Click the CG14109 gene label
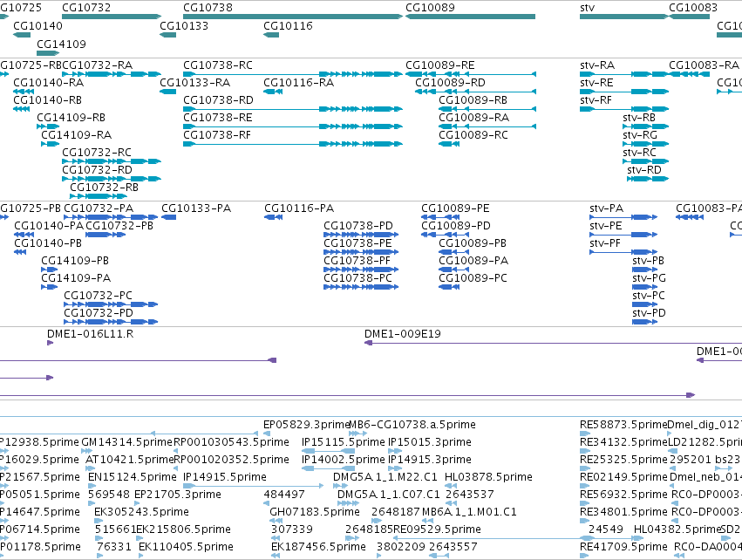 point(62,44)
